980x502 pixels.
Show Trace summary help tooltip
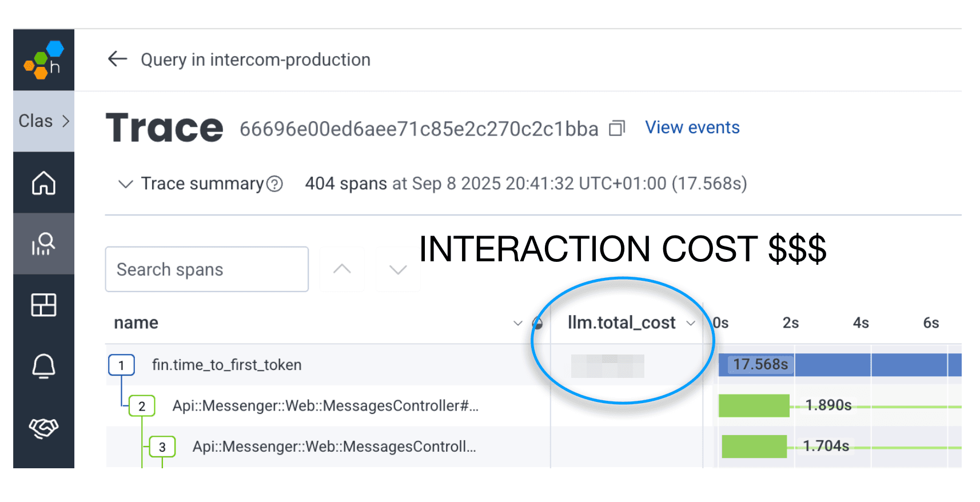pos(275,184)
